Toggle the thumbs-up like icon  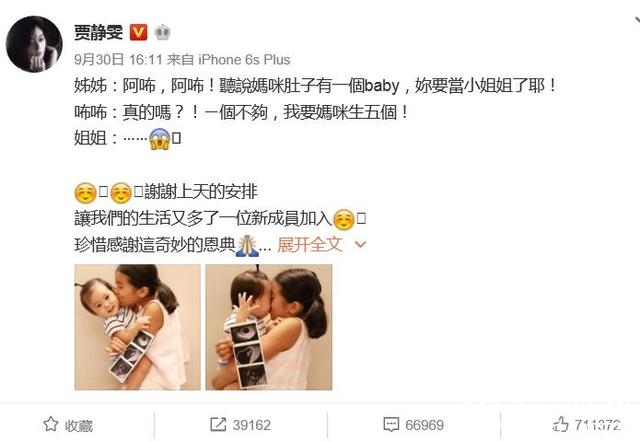pyautogui.click(x=560, y=424)
